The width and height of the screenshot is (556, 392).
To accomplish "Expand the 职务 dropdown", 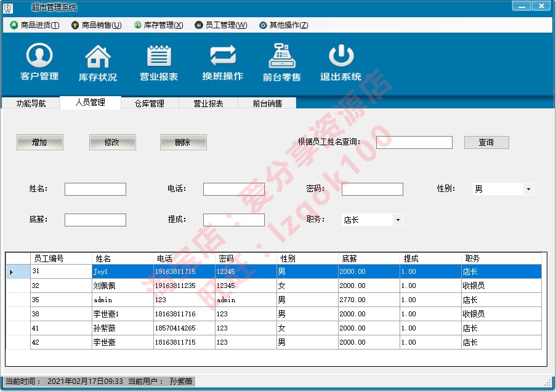I will [x=398, y=220].
